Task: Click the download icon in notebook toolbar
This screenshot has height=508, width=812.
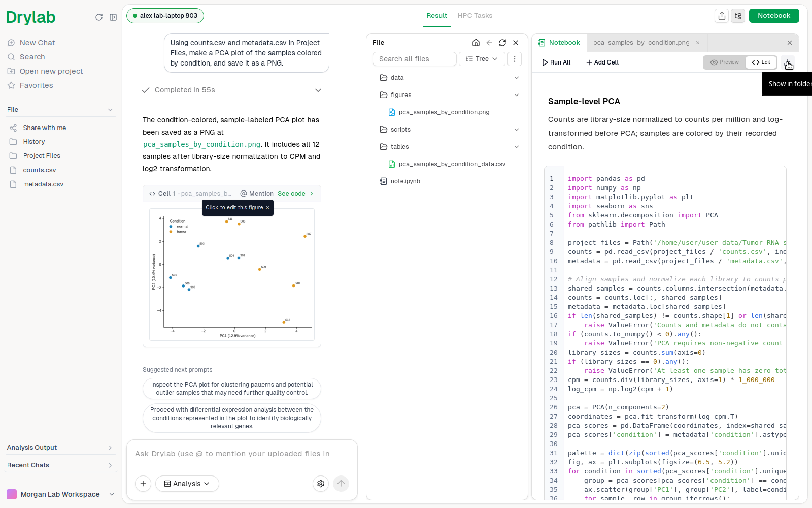Action: click(x=788, y=62)
